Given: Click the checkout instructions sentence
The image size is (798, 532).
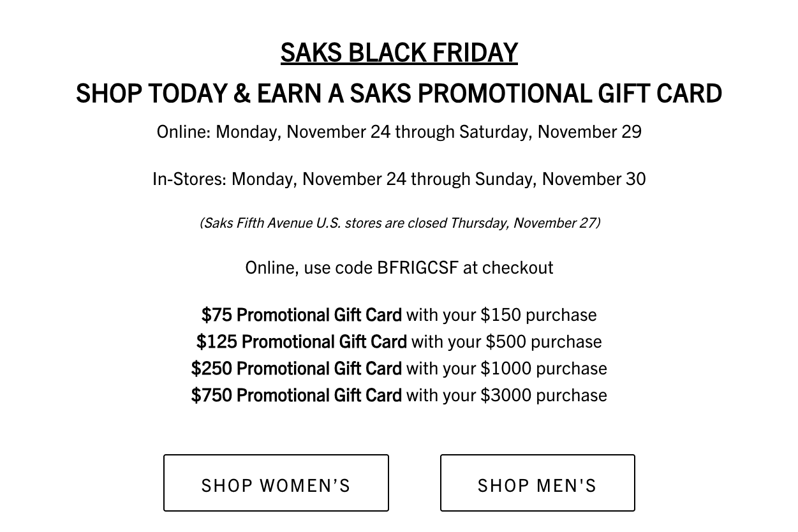Looking at the screenshot, I should click(399, 267).
